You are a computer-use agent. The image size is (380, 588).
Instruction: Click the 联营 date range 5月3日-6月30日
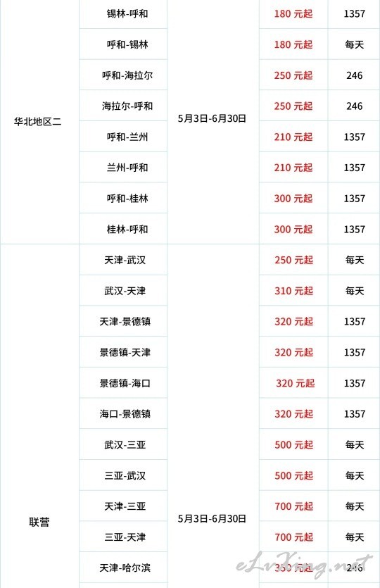212,518
